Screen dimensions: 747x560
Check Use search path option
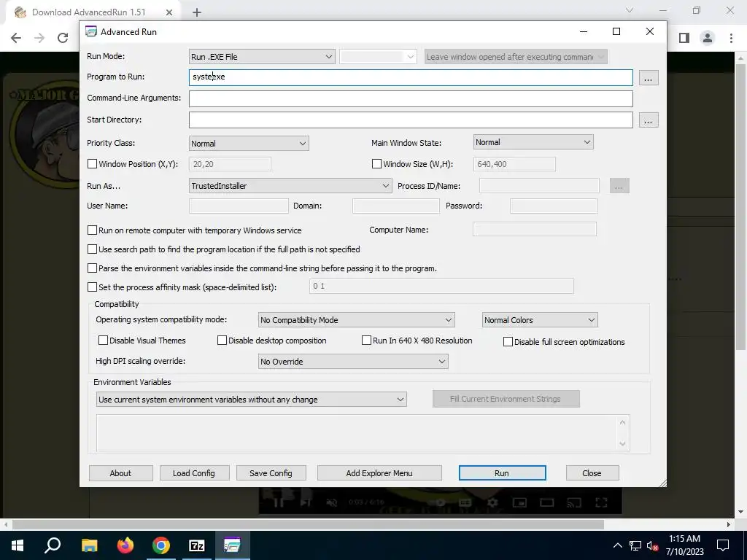[93, 249]
